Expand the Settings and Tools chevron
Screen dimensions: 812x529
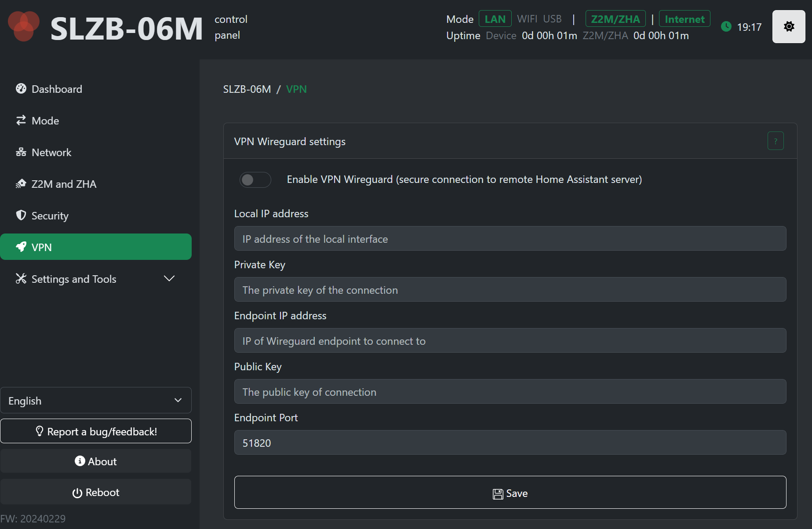[169, 279]
